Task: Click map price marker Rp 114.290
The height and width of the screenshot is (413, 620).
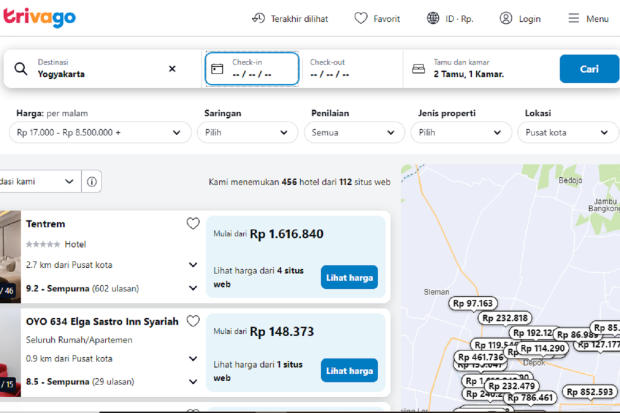Action: (542, 348)
